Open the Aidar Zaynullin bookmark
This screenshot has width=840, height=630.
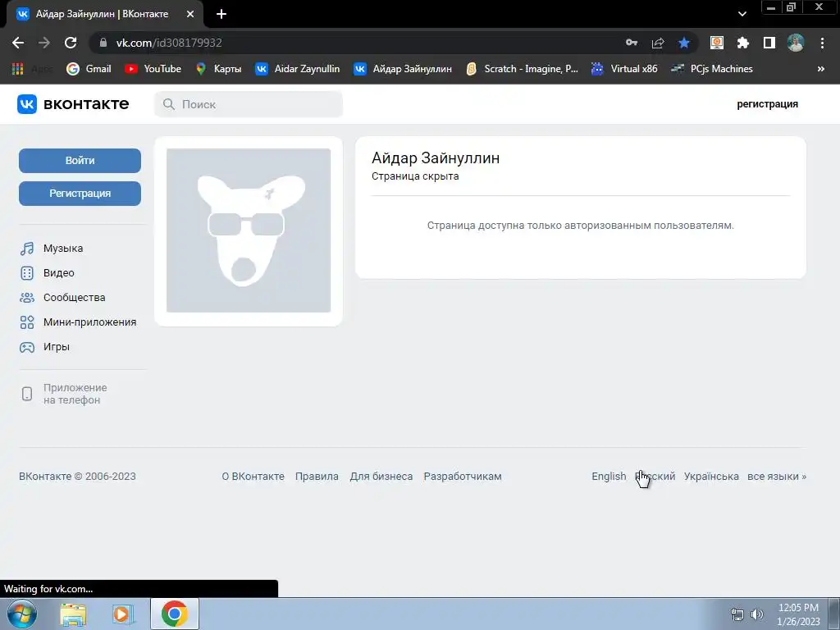[x=297, y=69]
